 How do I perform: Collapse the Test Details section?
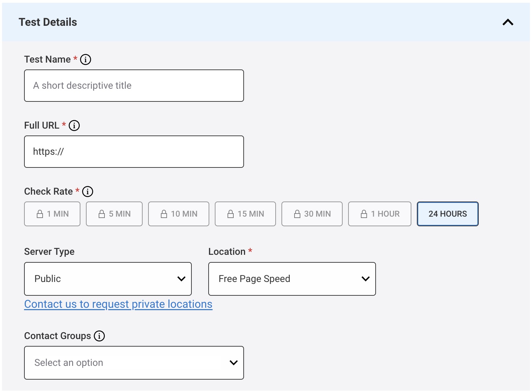pyautogui.click(x=508, y=22)
